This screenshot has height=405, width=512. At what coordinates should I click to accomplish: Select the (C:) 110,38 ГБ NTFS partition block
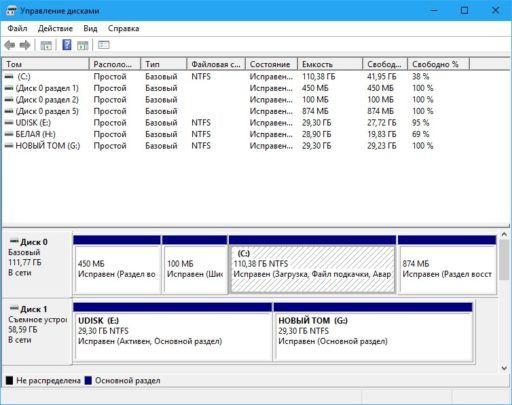tap(312, 265)
